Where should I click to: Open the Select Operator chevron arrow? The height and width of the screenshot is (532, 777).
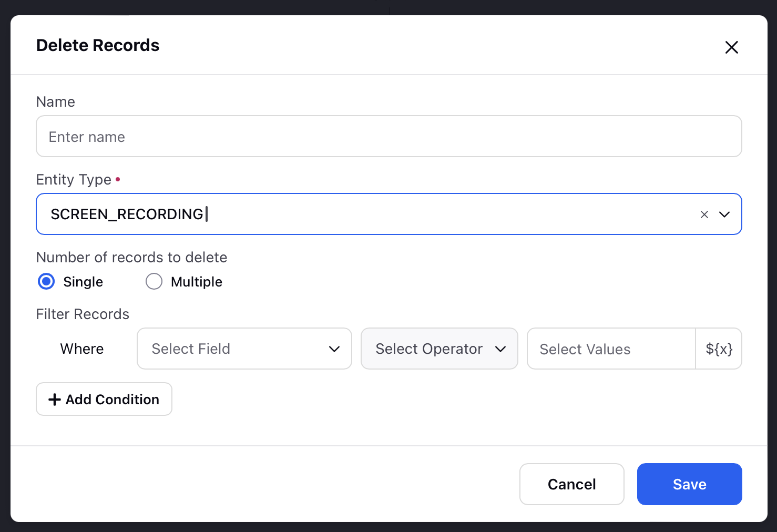point(500,349)
